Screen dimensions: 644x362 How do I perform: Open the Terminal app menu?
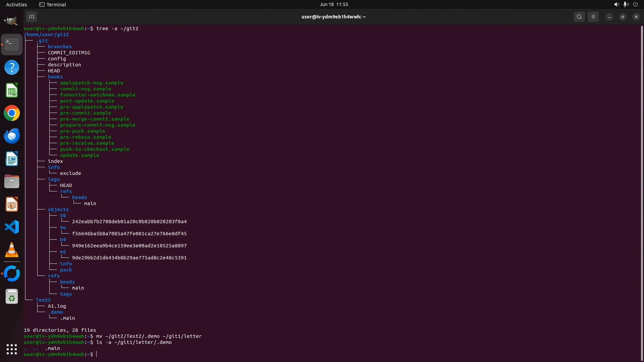click(x=53, y=4)
